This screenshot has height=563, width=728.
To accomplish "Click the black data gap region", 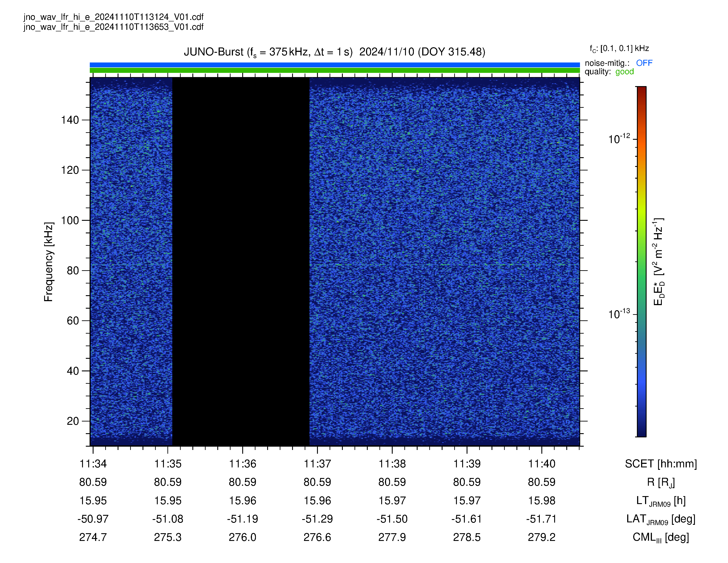I will [241, 261].
